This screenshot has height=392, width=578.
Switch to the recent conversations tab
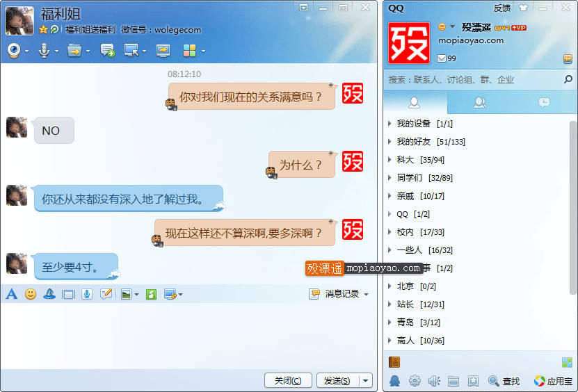point(544,102)
